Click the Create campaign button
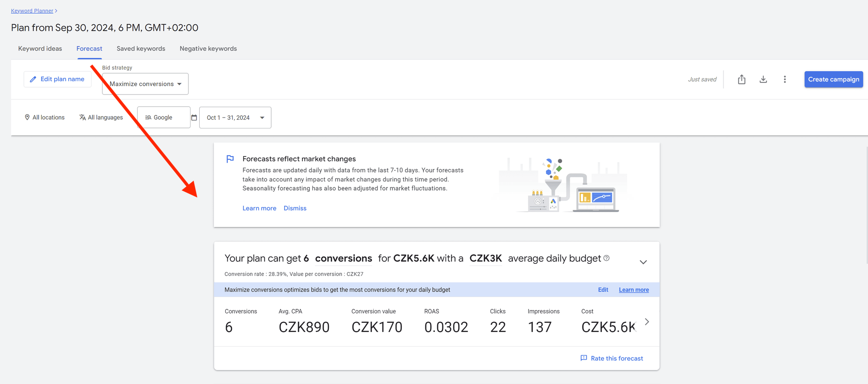The width and height of the screenshot is (868, 384). click(x=834, y=79)
